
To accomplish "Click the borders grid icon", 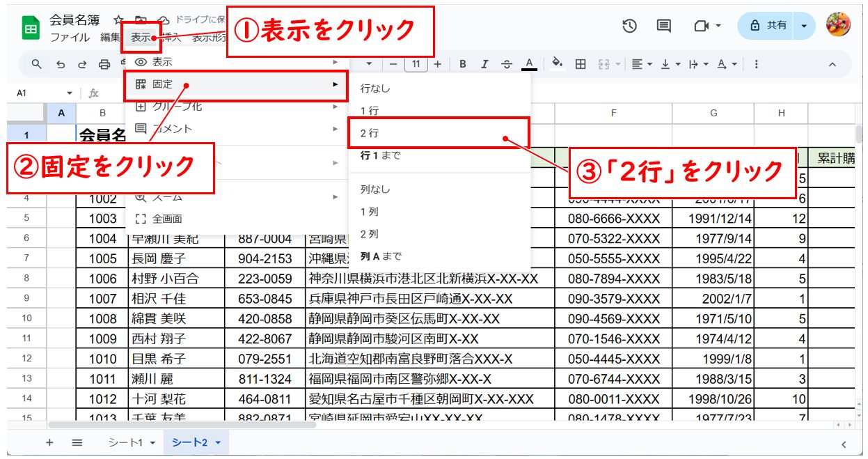I will point(580,64).
